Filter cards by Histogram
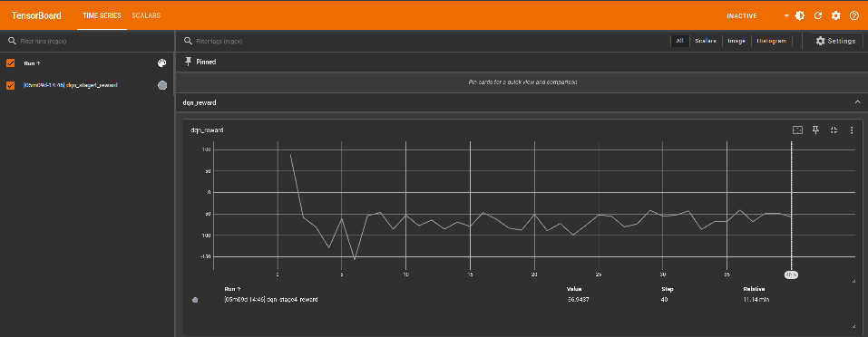The width and height of the screenshot is (868, 337). pos(772,41)
